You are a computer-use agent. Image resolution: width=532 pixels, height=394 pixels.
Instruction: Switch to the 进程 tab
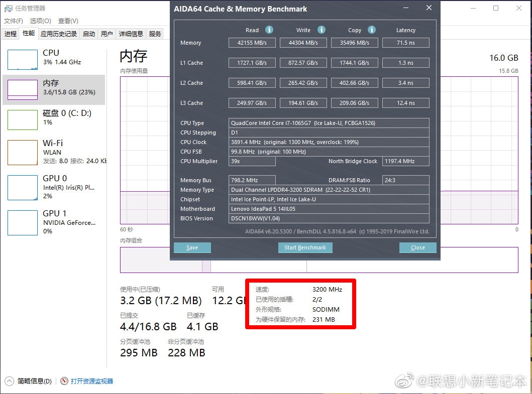[x=11, y=34]
